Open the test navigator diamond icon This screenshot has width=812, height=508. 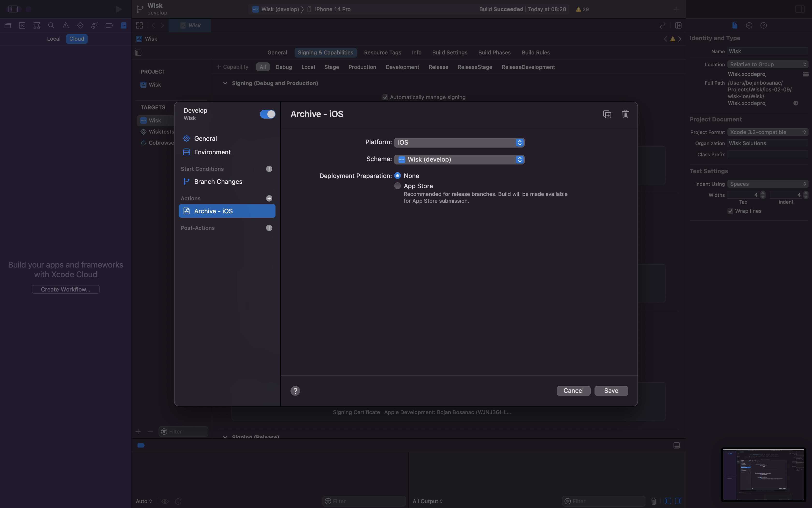coord(80,26)
